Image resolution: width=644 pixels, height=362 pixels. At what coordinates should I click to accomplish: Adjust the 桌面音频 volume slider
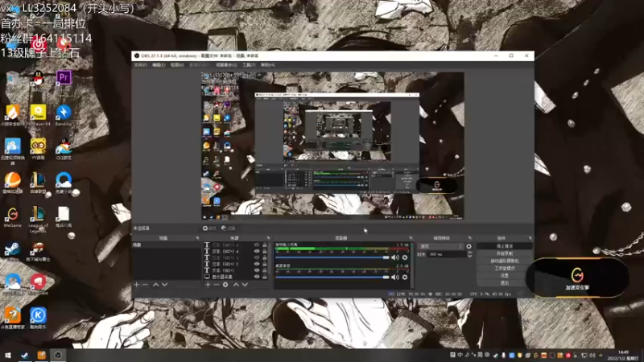(x=332, y=277)
